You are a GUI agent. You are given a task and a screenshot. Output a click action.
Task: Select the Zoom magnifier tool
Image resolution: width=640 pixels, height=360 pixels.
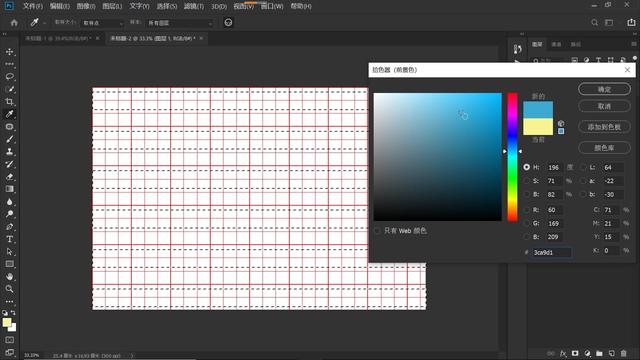tap(9, 289)
